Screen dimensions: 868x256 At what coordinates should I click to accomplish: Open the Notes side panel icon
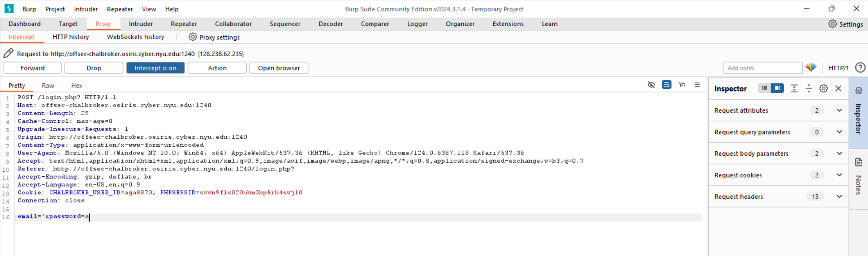click(858, 162)
